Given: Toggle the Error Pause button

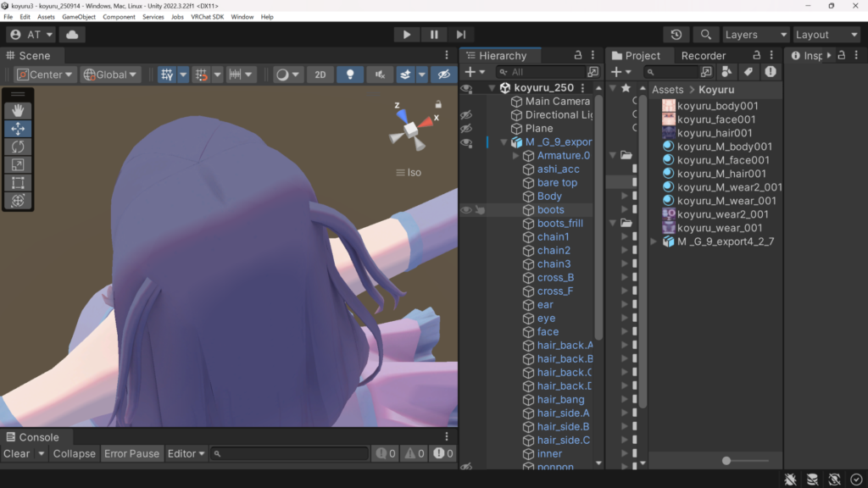Looking at the screenshot, I should tap(131, 454).
